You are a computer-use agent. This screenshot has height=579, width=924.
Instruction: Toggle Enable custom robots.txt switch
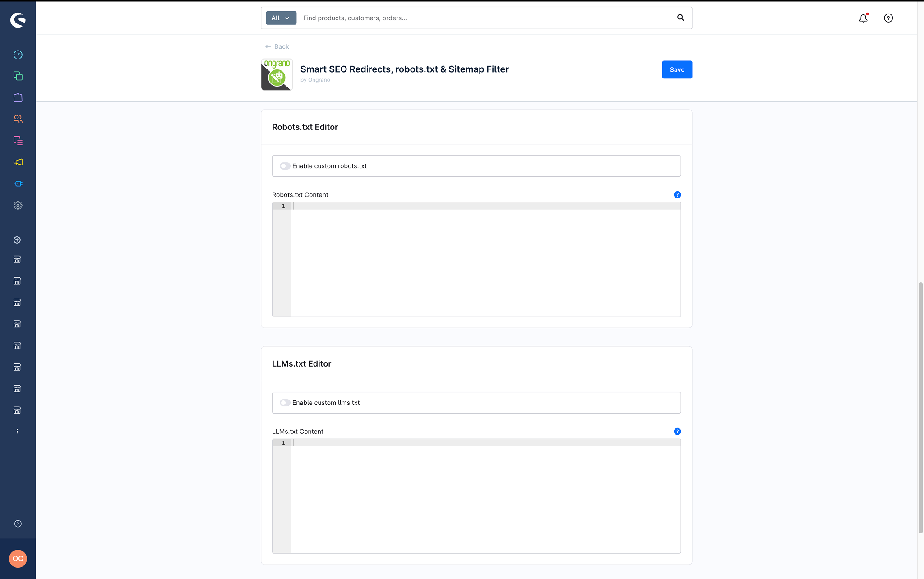[x=285, y=166]
